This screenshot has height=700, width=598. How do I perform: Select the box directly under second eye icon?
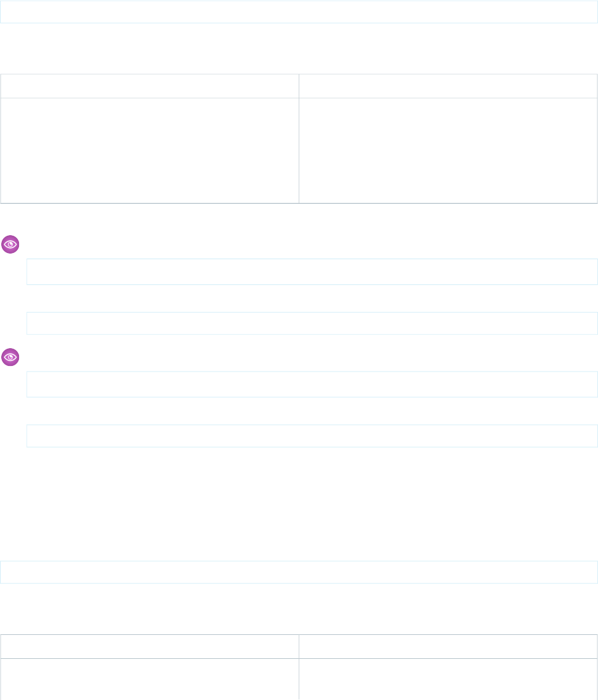click(312, 384)
